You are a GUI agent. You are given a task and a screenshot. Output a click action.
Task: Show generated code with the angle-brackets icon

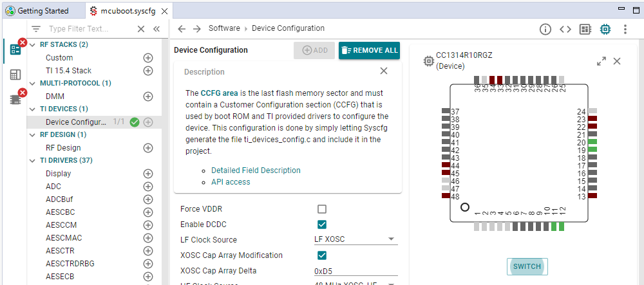coord(565,29)
